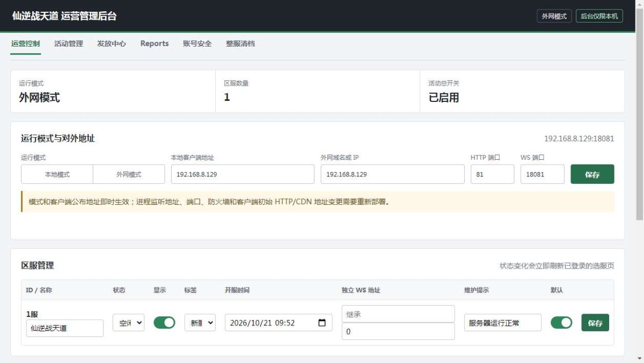This screenshot has height=363, width=644.
Task: Click the 独立 WS 地址 column header
Action: click(361, 290)
